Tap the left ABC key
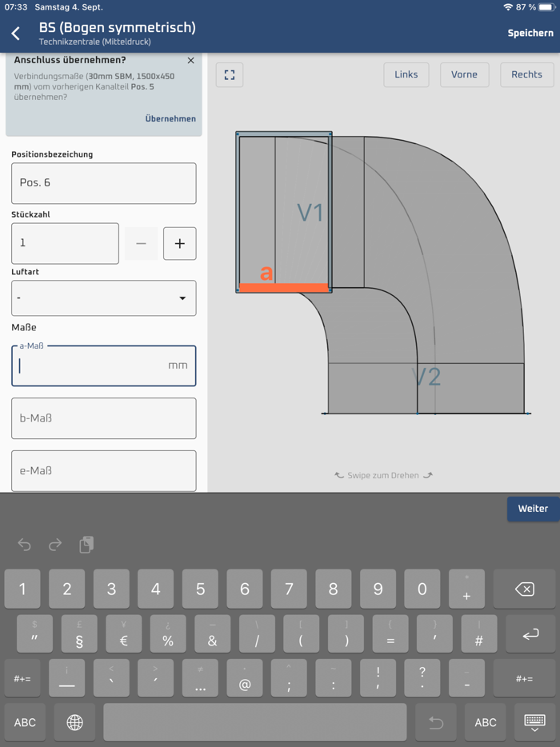 25,722
